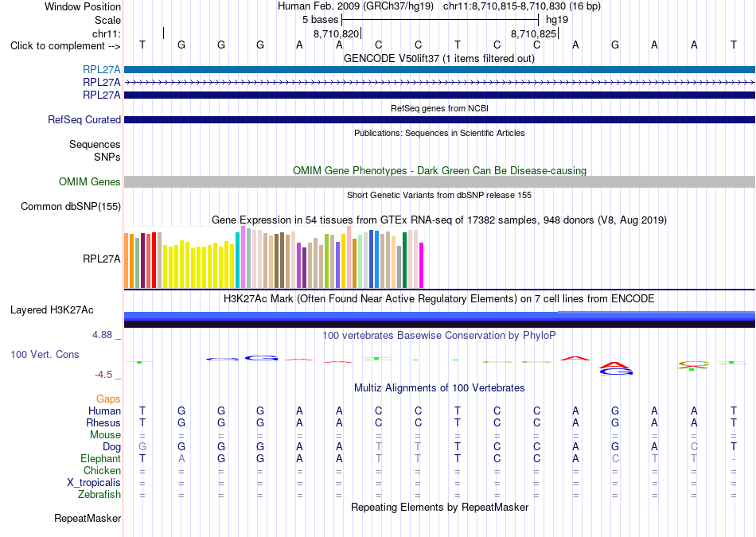This screenshot has height=537, width=756.
Task: Click the dark green bar in the GTEx chart
Action: pos(404,260)
